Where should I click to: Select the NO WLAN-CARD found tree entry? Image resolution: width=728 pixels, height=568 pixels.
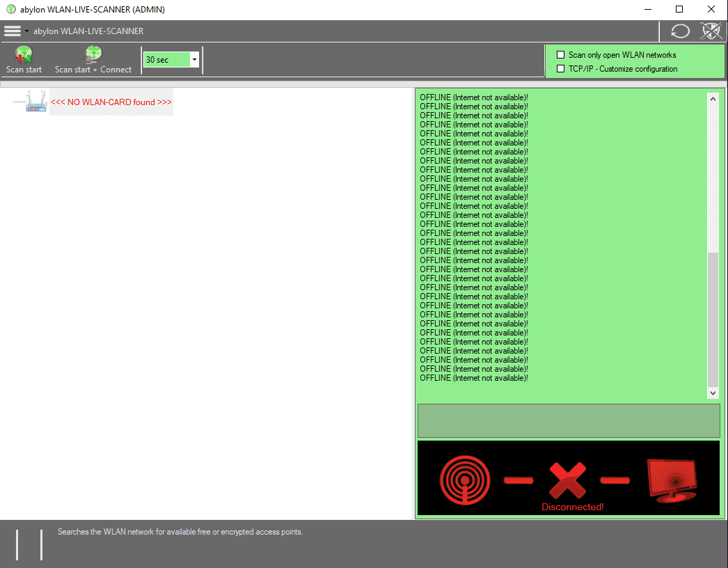111,102
